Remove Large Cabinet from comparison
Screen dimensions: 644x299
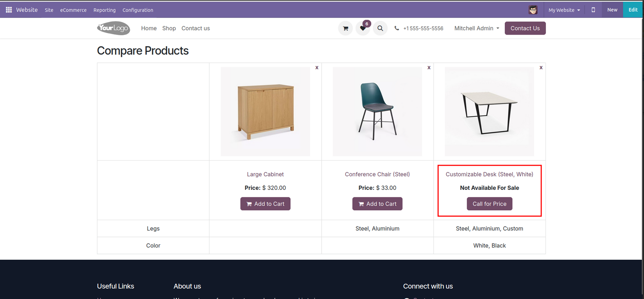pyautogui.click(x=317, y=67)
